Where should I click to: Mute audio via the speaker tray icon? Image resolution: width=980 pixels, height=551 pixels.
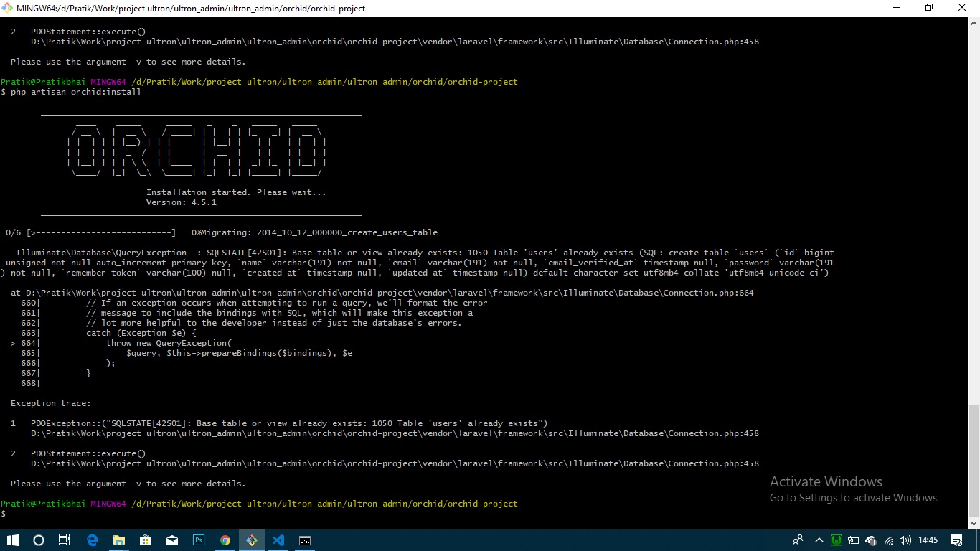pyautogui.click(x=905, y=540)
